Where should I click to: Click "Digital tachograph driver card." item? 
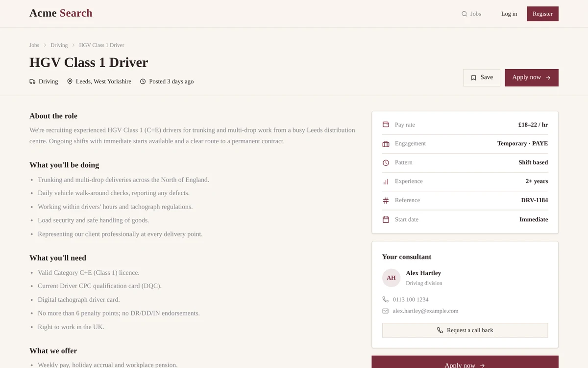[79, 299]
